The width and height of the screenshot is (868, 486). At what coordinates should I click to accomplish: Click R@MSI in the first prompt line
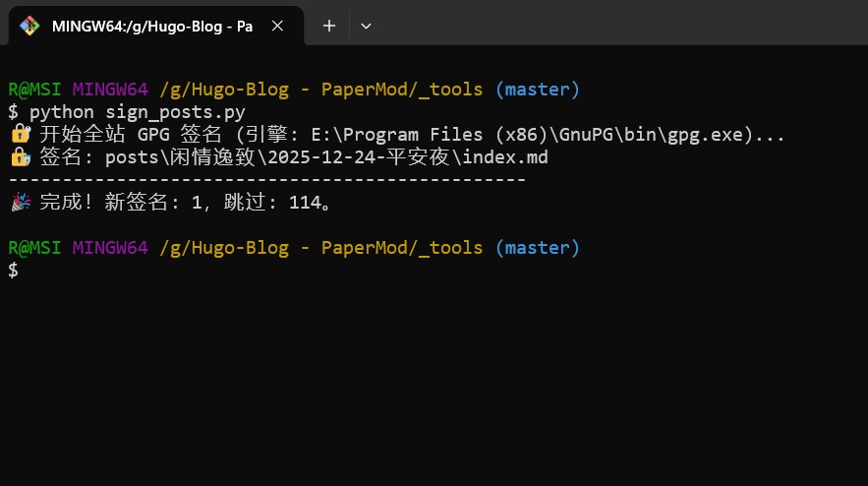pyautogui.click(x=34, y=90)
